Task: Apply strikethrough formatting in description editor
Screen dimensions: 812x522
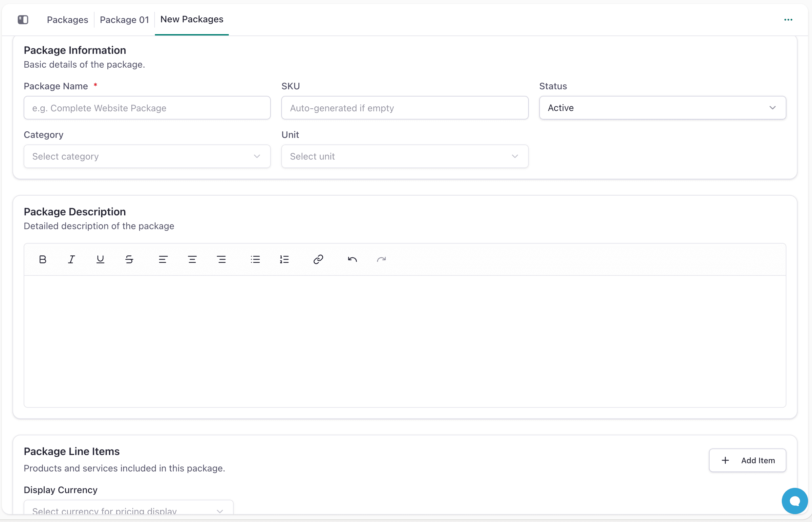Action: pyautogui.click(x=129, y=259)
